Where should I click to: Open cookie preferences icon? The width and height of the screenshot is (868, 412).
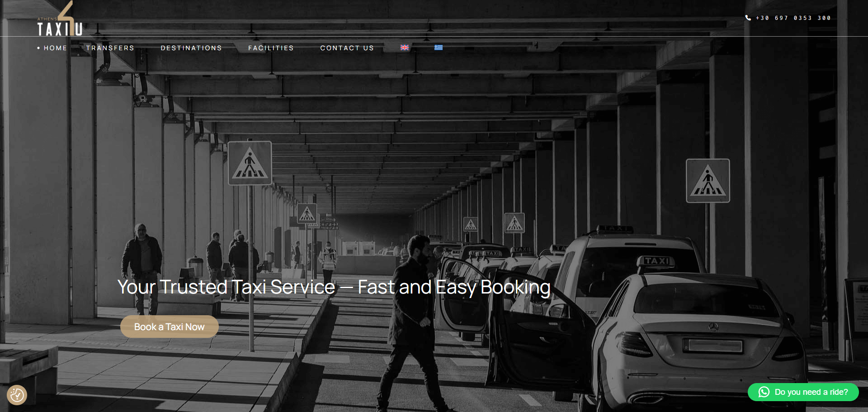[x=17, y=395]
